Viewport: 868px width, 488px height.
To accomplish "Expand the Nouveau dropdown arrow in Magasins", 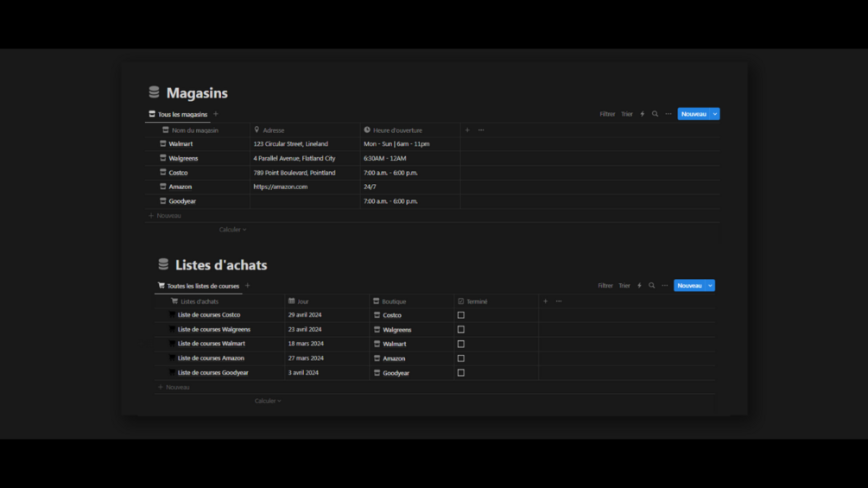I will [x=715, y=114].
